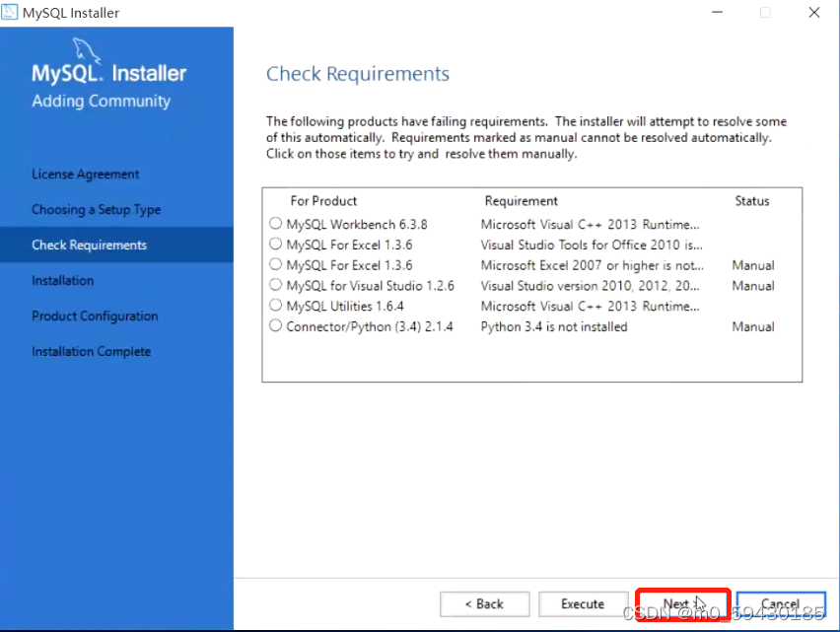Click the Check Requirements page heading
The width and height of the screenshot is (840, 632).
pyautogui.click(x=358, y=74)
